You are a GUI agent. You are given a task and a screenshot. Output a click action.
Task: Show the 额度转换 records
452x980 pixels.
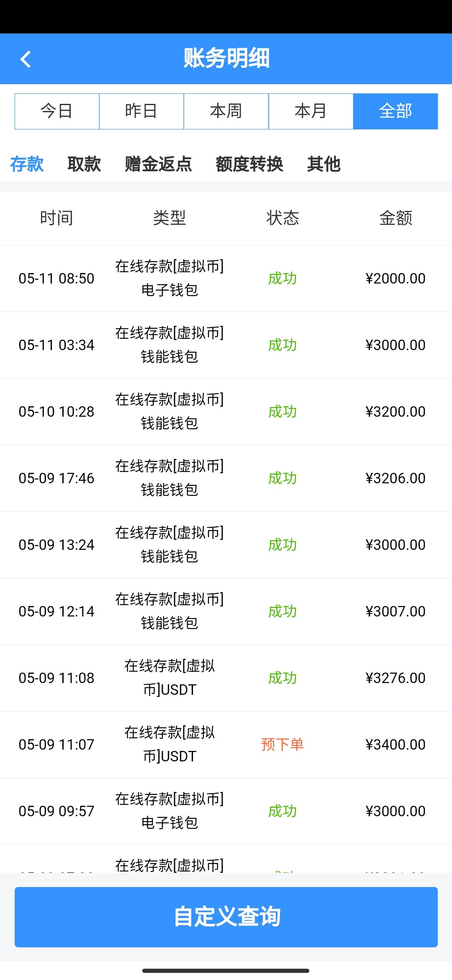[249, 164]
